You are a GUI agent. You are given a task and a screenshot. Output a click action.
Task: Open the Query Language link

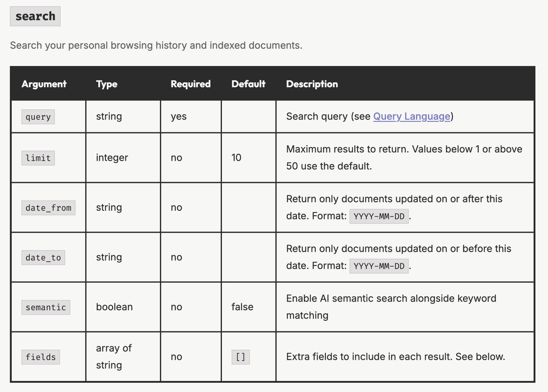pos(412,116)
